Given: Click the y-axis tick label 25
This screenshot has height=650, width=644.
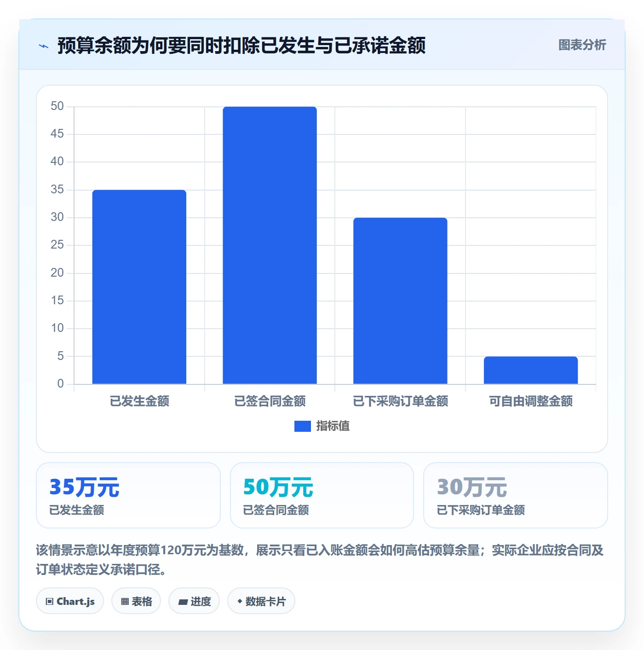Looking at the screenshot, I should (x=57, y=245).
